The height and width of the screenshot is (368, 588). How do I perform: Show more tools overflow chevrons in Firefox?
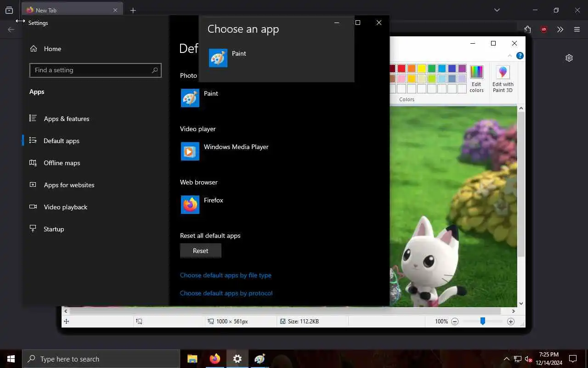pos(560,29)
